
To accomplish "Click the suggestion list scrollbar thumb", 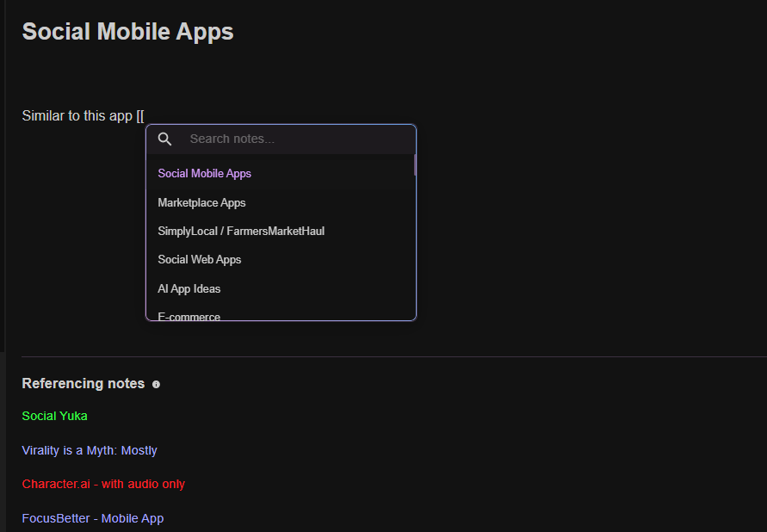I will click(x=415, y=165).
